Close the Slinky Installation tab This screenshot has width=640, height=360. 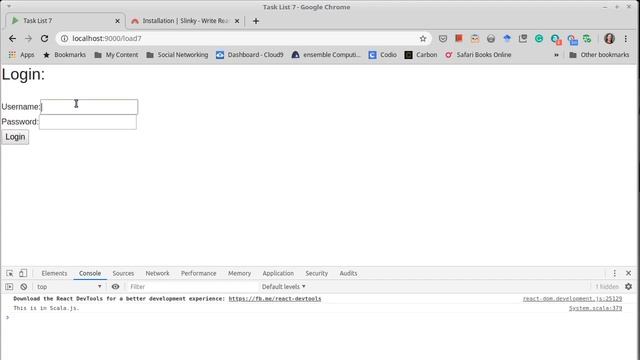point(237,21)
